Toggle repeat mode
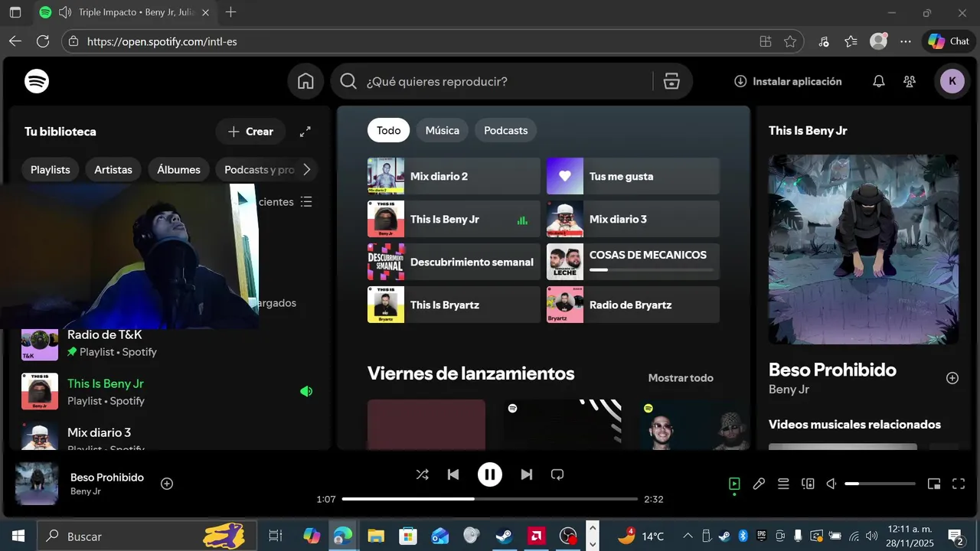The width and height of the screenshot is (980, 551). point(557,474)
